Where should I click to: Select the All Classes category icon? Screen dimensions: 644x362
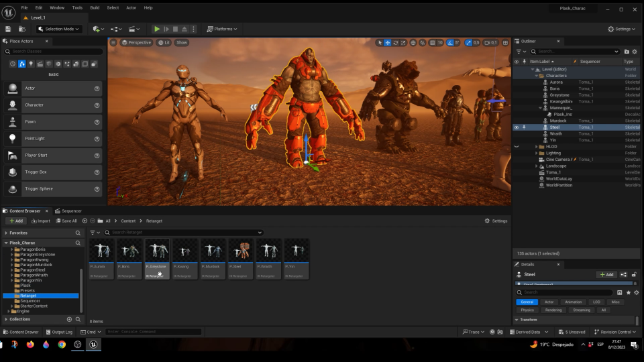click(x=94, y=64)
